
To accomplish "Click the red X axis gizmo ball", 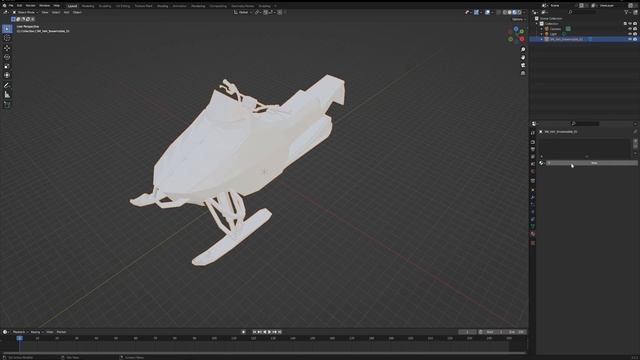I will [522, 39].
